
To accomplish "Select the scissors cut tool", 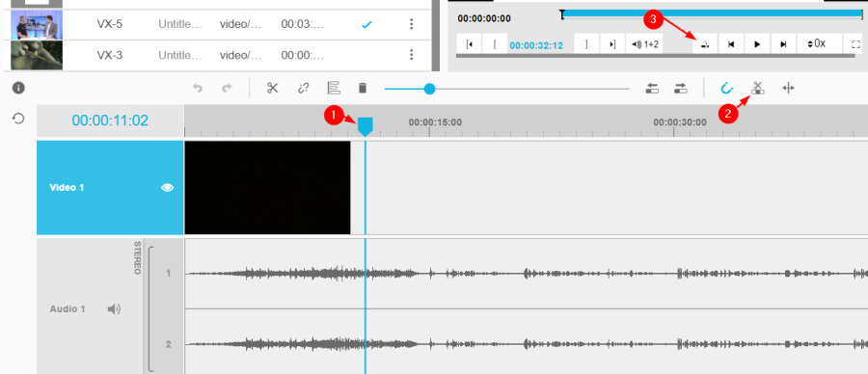I will pos(272,88).
